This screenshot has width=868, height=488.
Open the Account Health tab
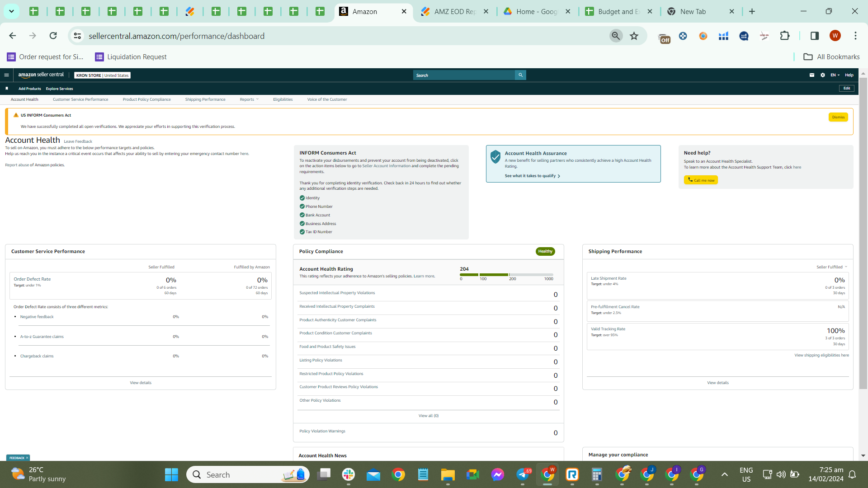click(x=24, y=99)
